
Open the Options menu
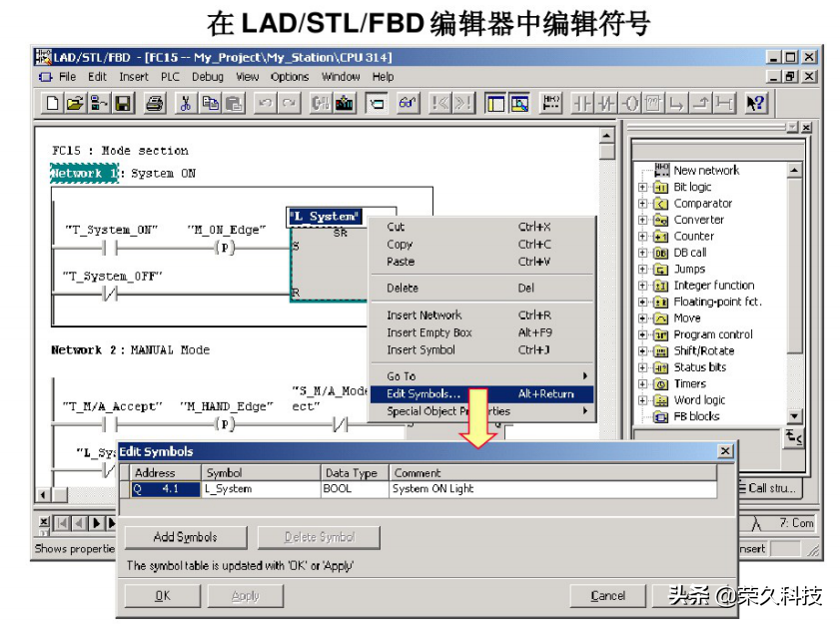(x=290, y=77)
